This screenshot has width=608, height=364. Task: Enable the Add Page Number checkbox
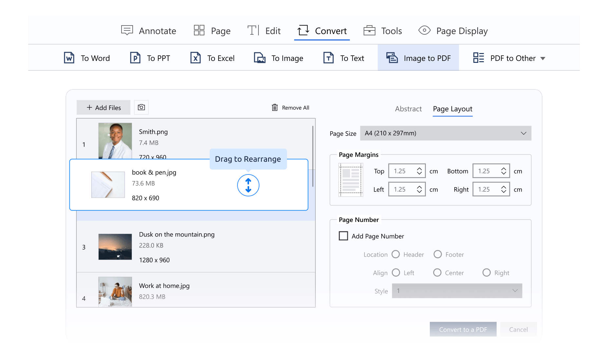[343, 236]
